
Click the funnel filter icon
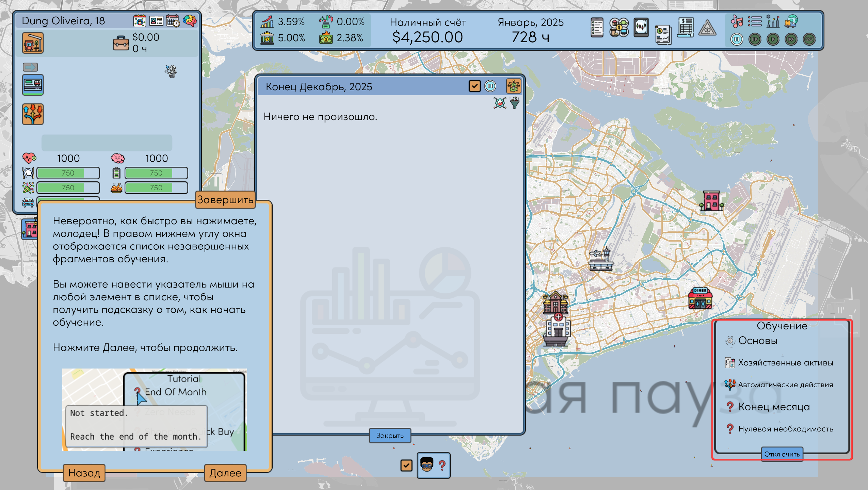[x=515, y=102]
